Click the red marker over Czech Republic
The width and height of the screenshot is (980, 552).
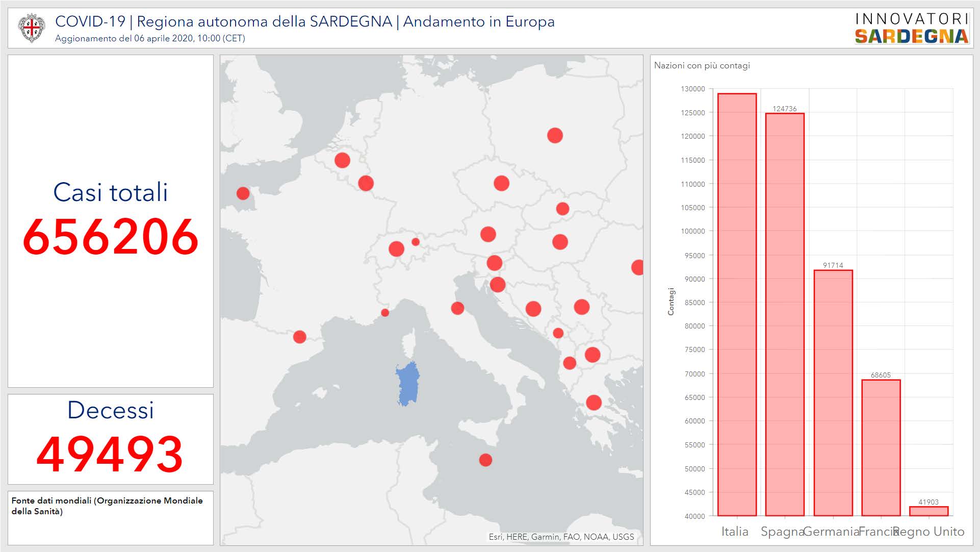[501, 183]
